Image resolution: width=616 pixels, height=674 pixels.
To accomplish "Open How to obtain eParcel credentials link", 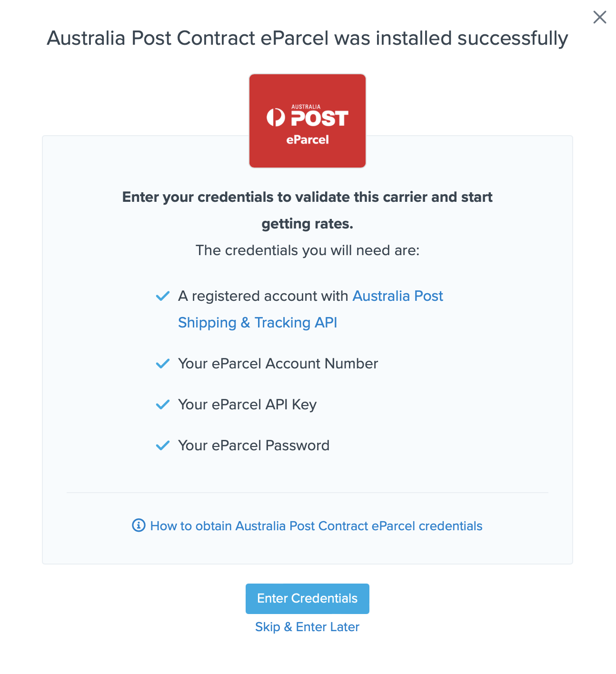I will pos(316,526).
